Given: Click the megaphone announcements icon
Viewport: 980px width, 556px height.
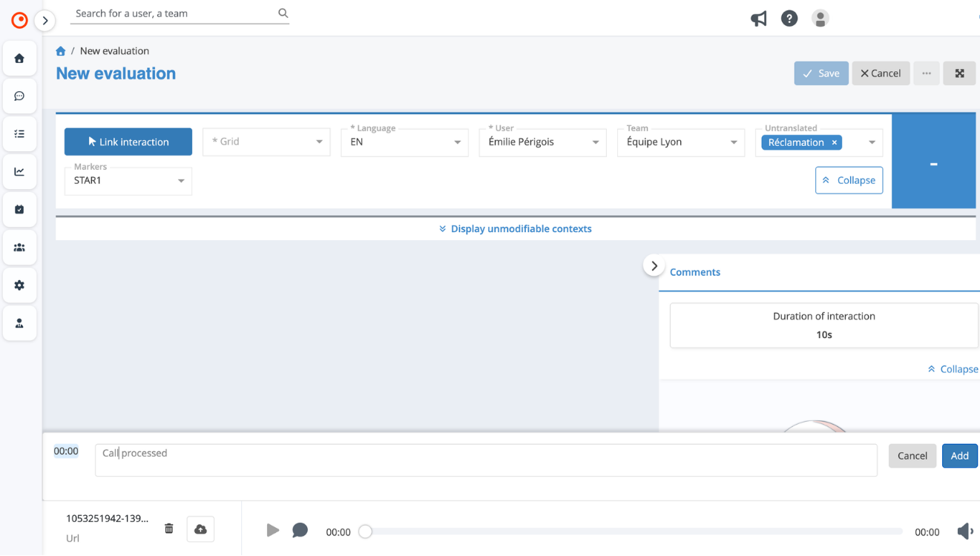Looking at the screenshot, I should (x=758, y=19).
